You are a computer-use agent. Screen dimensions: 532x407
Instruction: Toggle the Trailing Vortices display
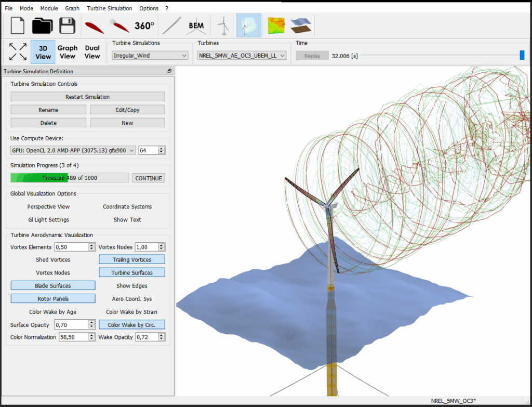click(132, 259)
